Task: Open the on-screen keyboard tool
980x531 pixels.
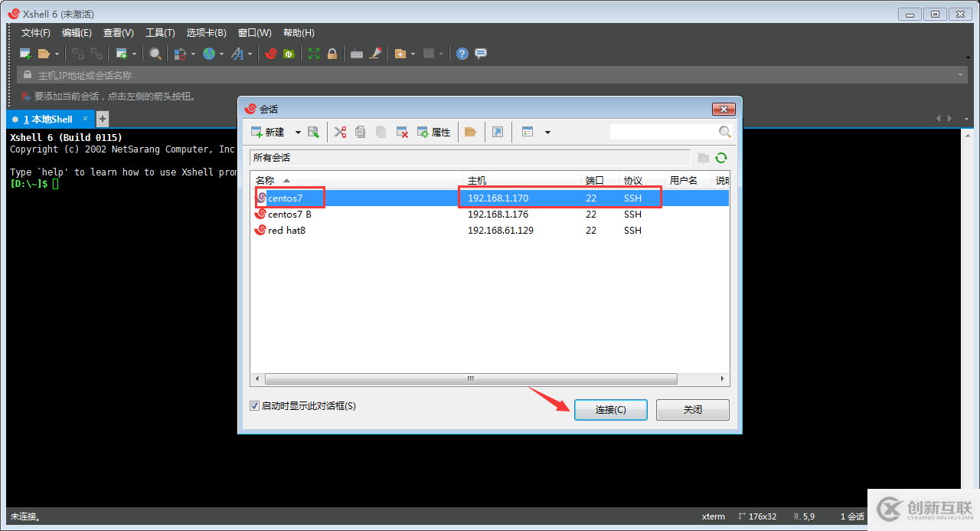Action: coord(356,54)
